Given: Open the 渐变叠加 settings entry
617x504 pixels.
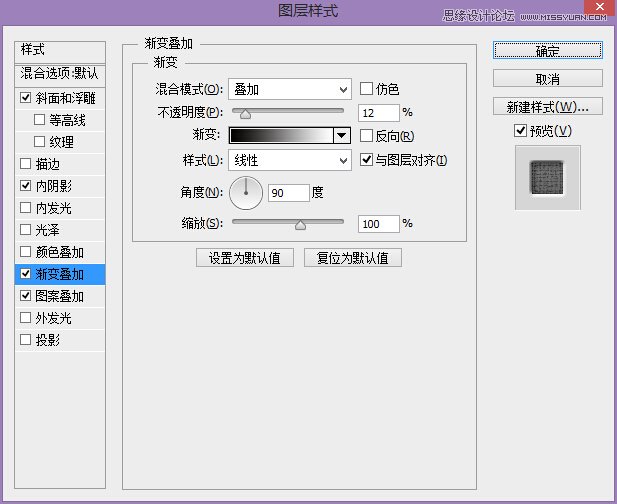Looking at the screenshot, I should [x=59, y=274].
